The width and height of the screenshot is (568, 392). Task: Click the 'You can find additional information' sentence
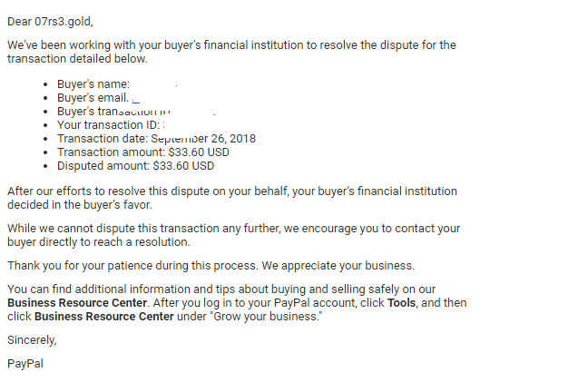[x=221, y=289]
